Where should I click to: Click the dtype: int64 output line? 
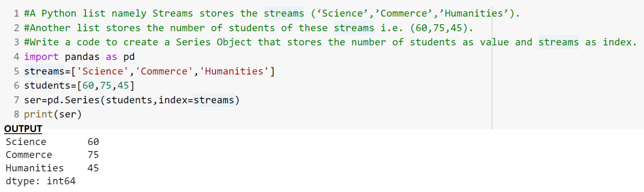click(x=41, y=182)
